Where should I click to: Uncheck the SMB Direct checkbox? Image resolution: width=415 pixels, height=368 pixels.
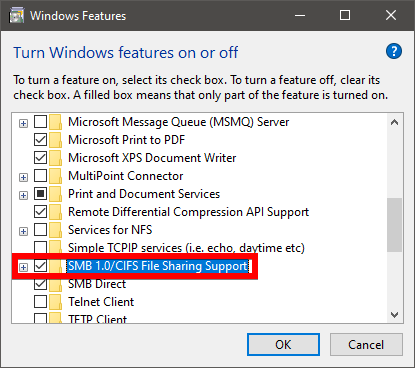tap(40, 284)
